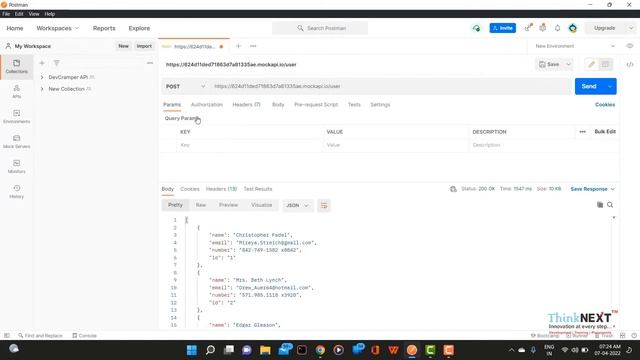
Task: Open the settings gear in the header
Action: pos(542,28)
